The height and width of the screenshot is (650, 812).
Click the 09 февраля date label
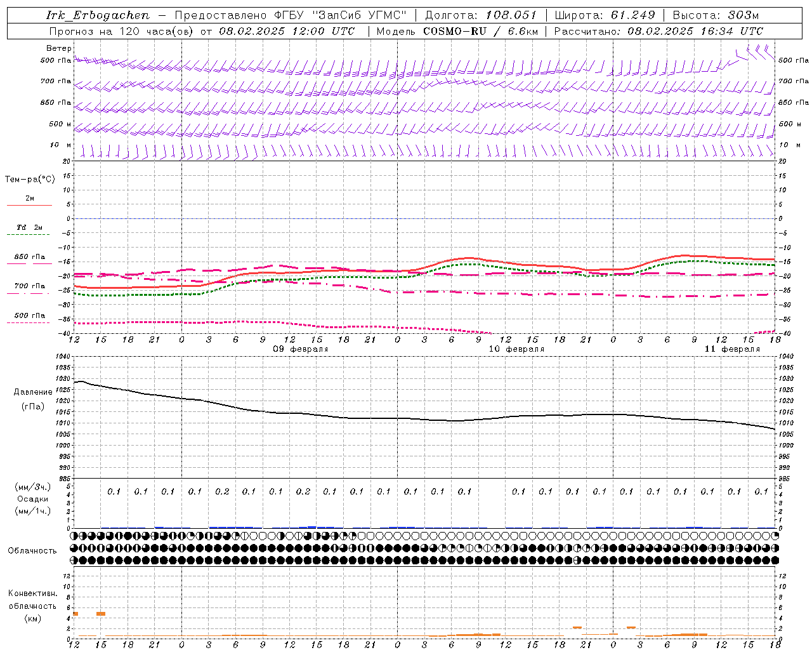[300, 349]
